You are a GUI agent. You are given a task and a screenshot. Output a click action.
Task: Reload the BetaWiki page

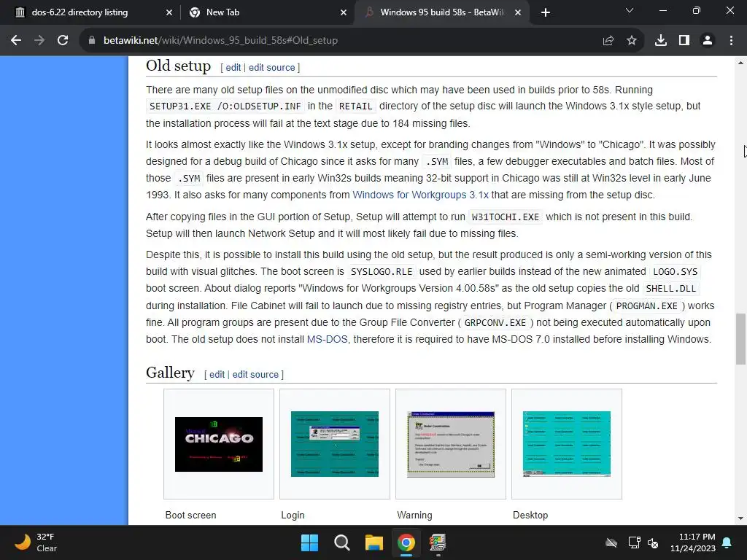(63, 41)
